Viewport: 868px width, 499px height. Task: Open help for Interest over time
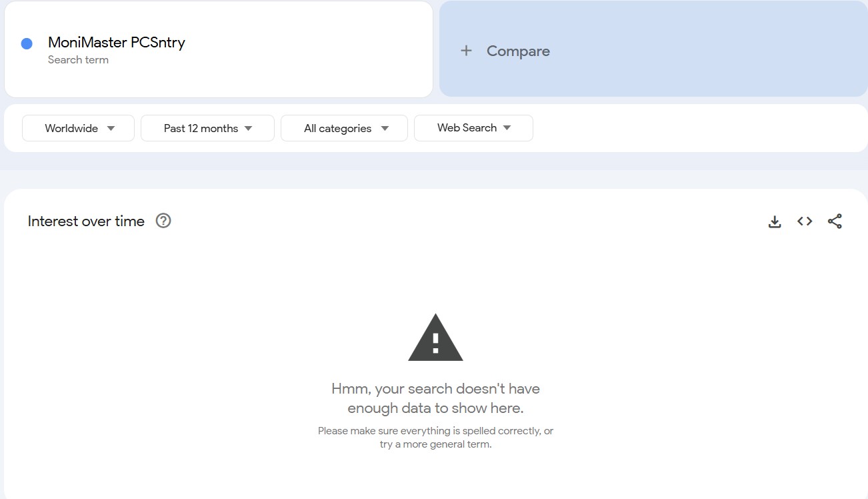coord(163,221)
